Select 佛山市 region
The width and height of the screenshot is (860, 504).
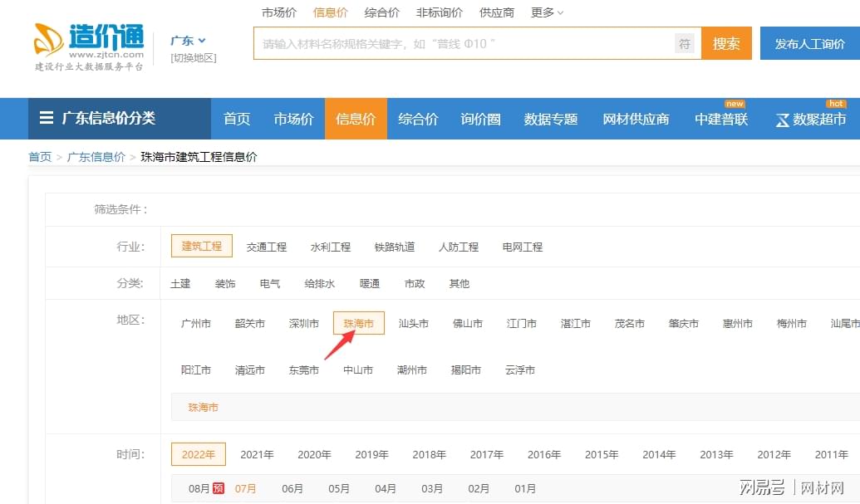(467, 324)
